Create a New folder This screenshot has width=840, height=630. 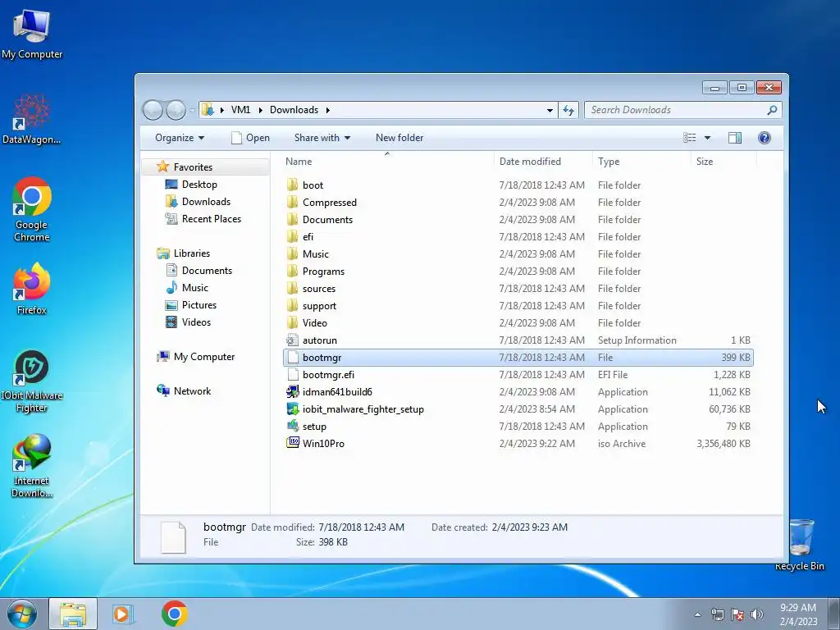pyautogui.click(x=399, y=138)
